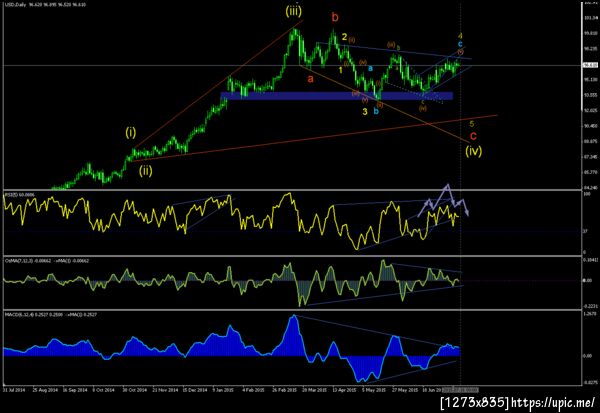Click the 90.450 price axis value
Viewport: 600px width, 413px height.
tap(590, 126)
